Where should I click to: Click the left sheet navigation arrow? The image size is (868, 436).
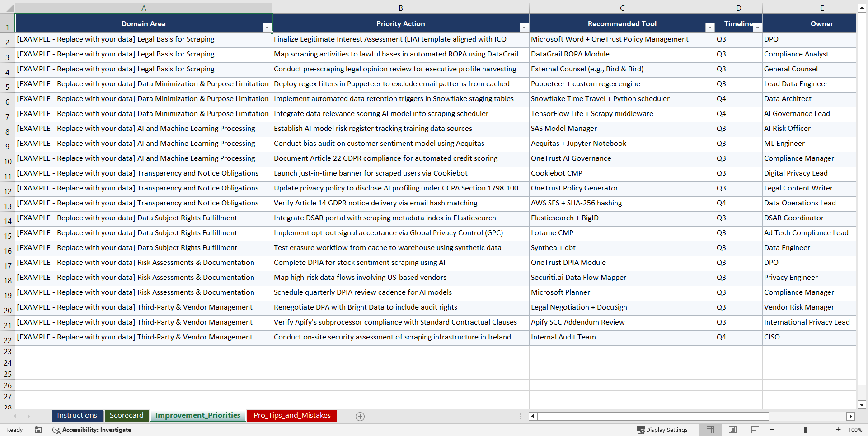click(15, 416)
